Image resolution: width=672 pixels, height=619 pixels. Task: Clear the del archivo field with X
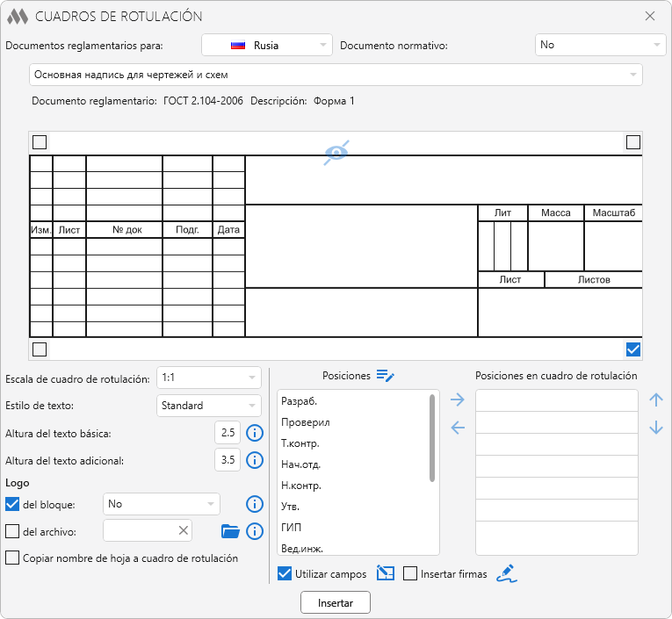point(183,530)
